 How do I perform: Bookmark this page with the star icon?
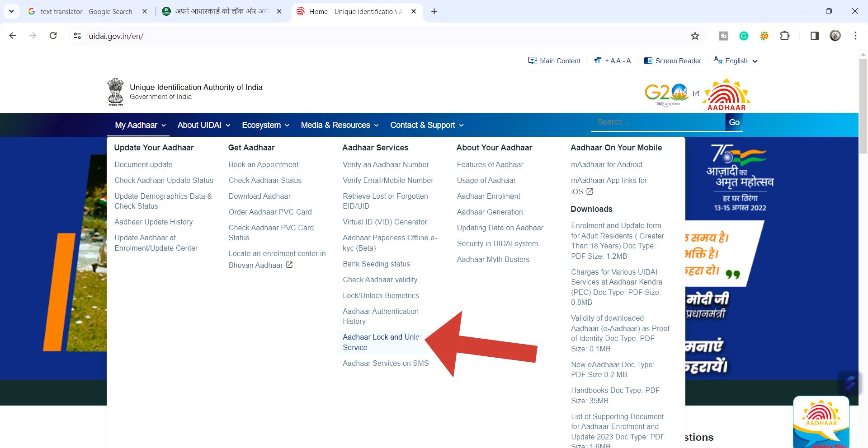click(695, 36)
